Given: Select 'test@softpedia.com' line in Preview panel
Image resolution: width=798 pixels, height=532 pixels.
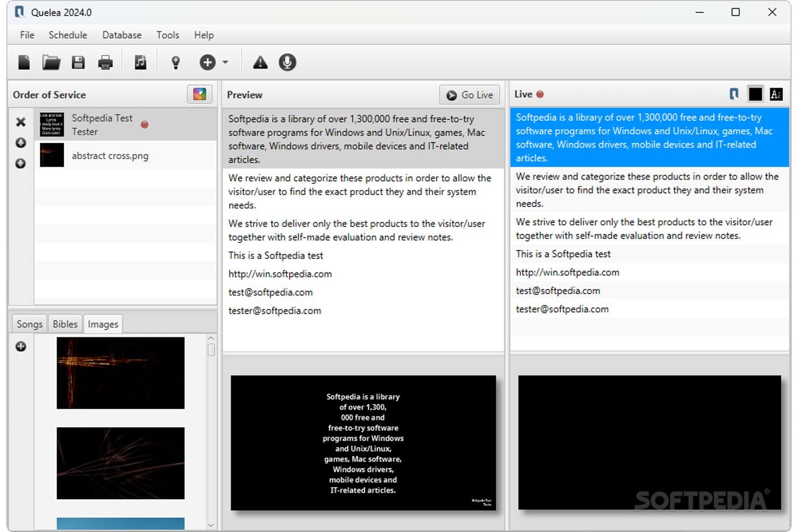Looking at the screenshot, I should coord(363,292).
